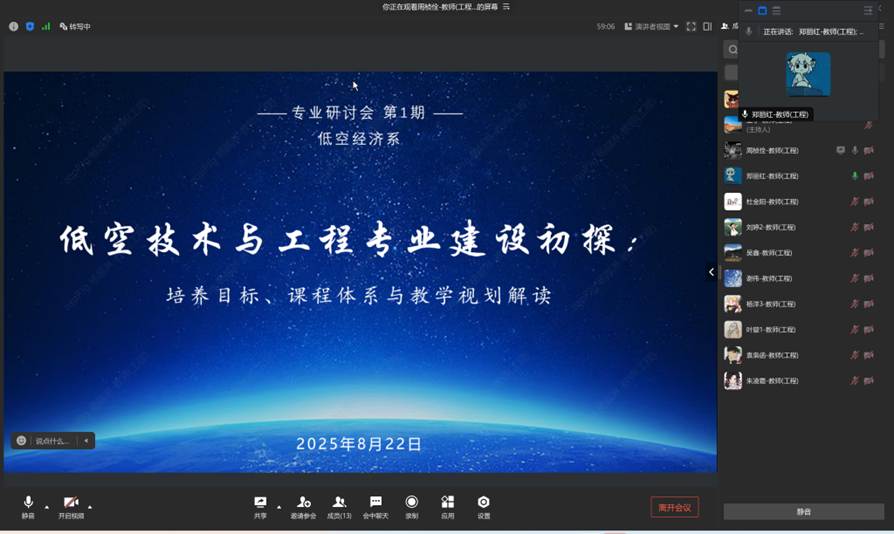The height and width of the screenshot is (534, 894).
Task: Click the Invite (邀请参会) icon
Action: coord(303,505)
